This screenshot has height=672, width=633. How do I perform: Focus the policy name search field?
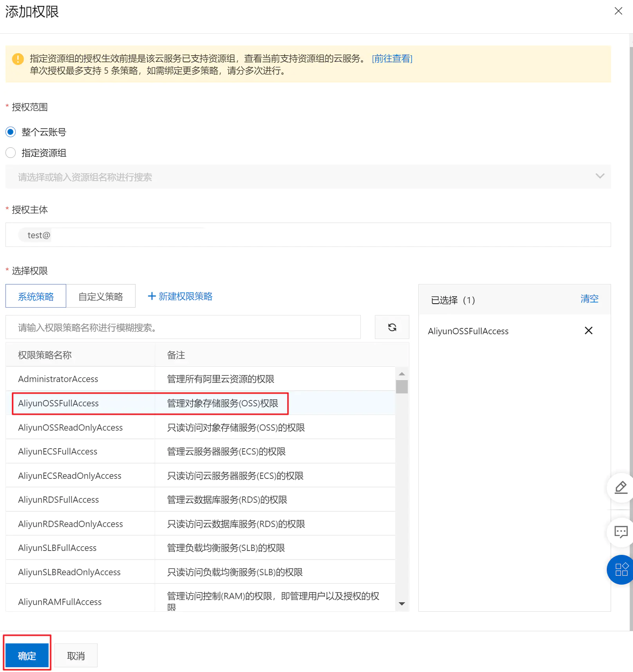[x=183, y=327]
